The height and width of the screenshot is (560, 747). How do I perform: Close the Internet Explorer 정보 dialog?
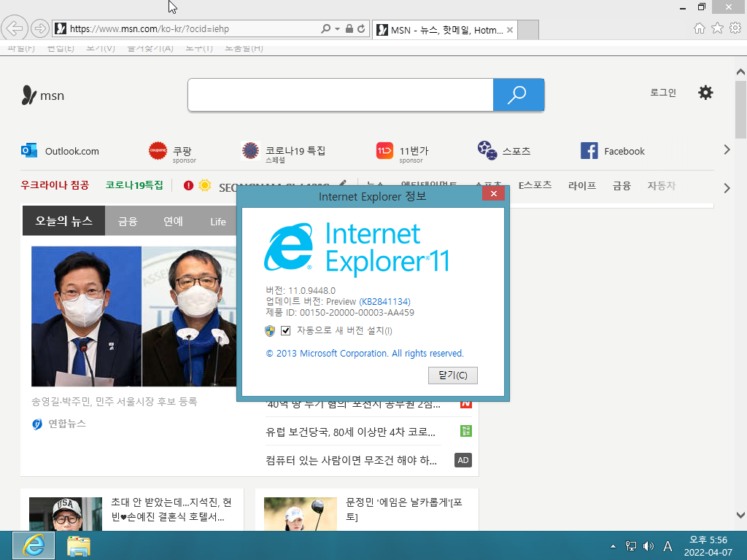click(x=494, y=193)
